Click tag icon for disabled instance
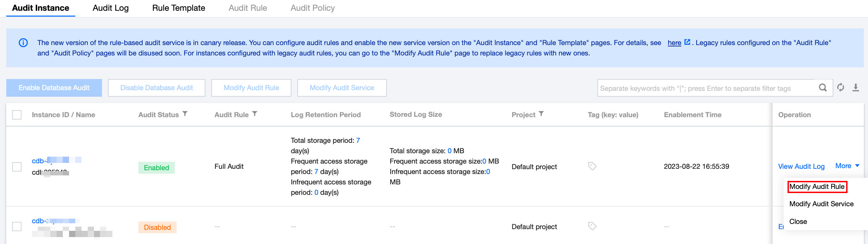The height and width of the screenshot is (244, 868). point(592,226)
